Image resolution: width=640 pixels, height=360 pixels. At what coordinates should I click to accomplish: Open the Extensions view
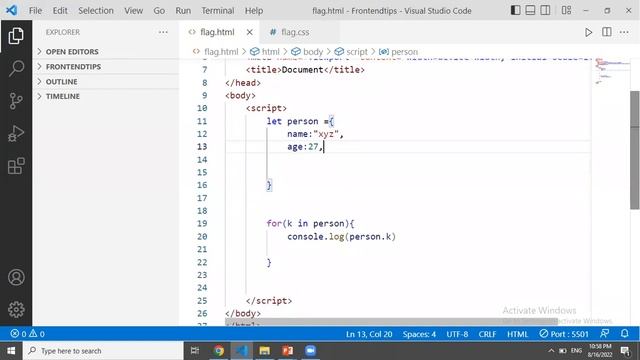click(16, 166)
